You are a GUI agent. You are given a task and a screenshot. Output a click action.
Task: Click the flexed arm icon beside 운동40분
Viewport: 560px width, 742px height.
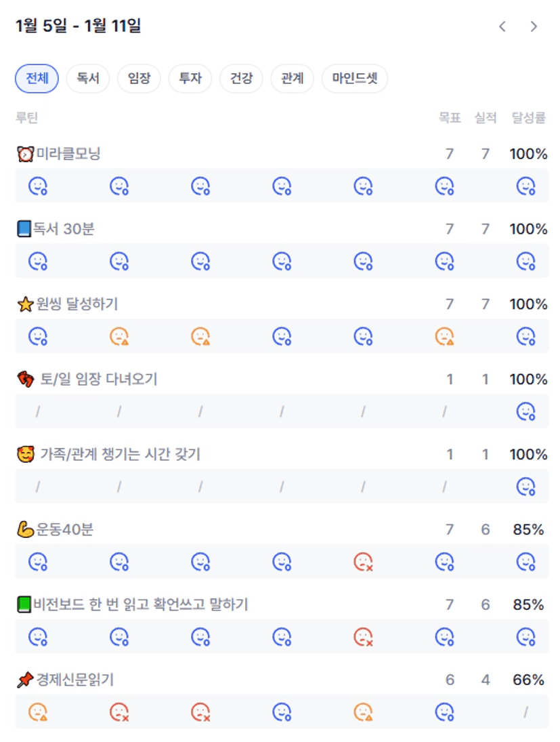[x=25, y=530]
